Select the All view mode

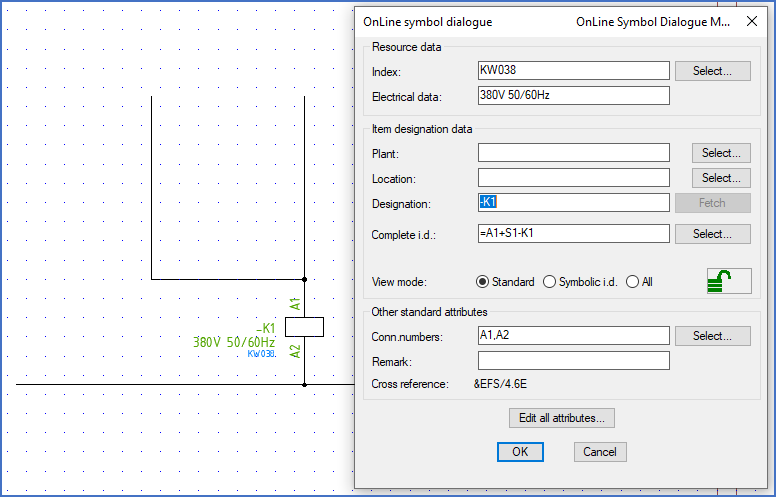(632, 282)
